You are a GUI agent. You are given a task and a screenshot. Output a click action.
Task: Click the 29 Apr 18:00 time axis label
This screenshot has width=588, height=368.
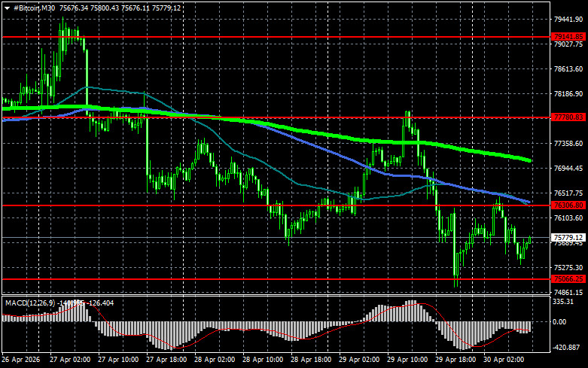pos(455,360)
